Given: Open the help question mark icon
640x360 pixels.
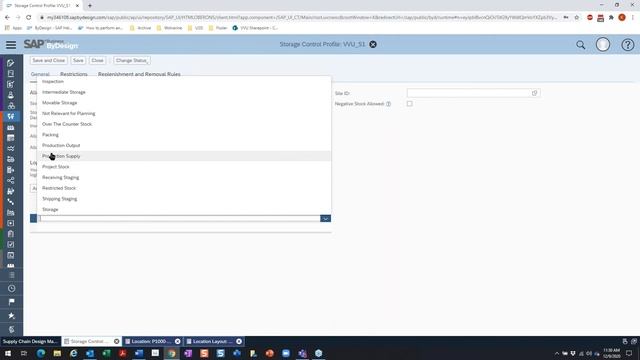Looking at the screenshot, I should pyautogui.click(x=628, y=44).
